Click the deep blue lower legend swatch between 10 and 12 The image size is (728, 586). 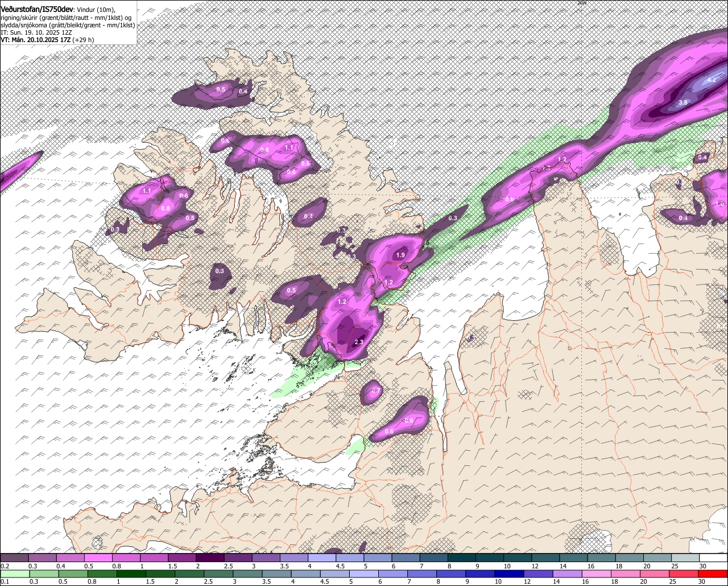tap(510, 574)
